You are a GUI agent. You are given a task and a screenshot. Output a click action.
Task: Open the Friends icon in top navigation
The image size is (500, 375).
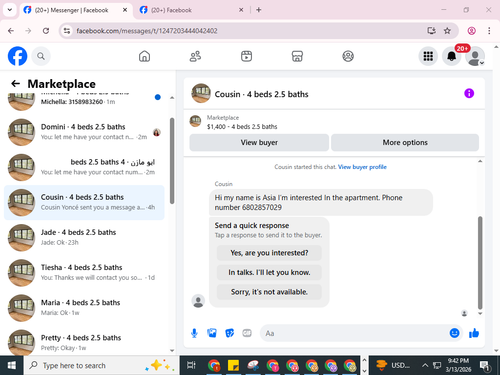195,56
